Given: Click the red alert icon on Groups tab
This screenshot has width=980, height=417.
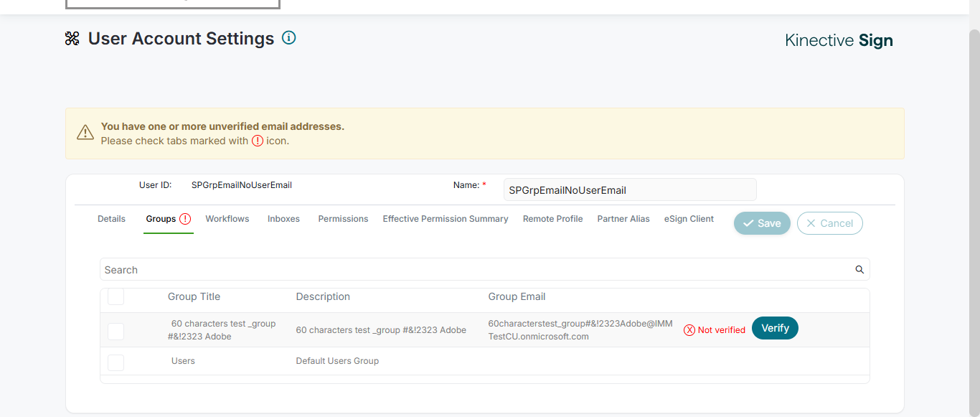Looking at the screenshot, I should coord(185,219).
